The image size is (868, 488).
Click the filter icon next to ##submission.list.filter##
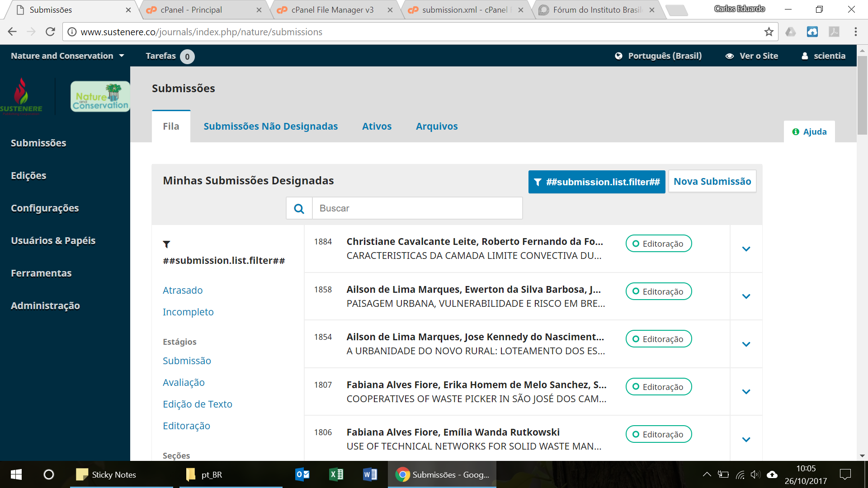[166, 244]
